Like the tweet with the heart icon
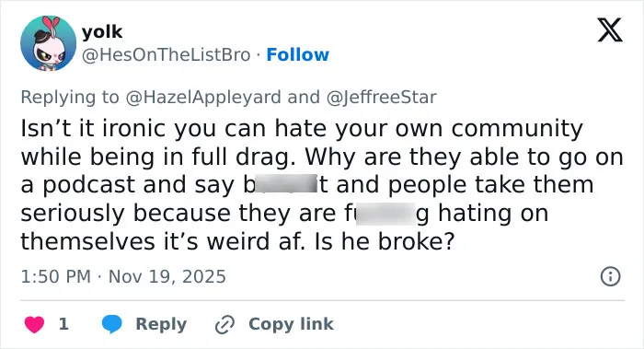 [x=35, y=324]
